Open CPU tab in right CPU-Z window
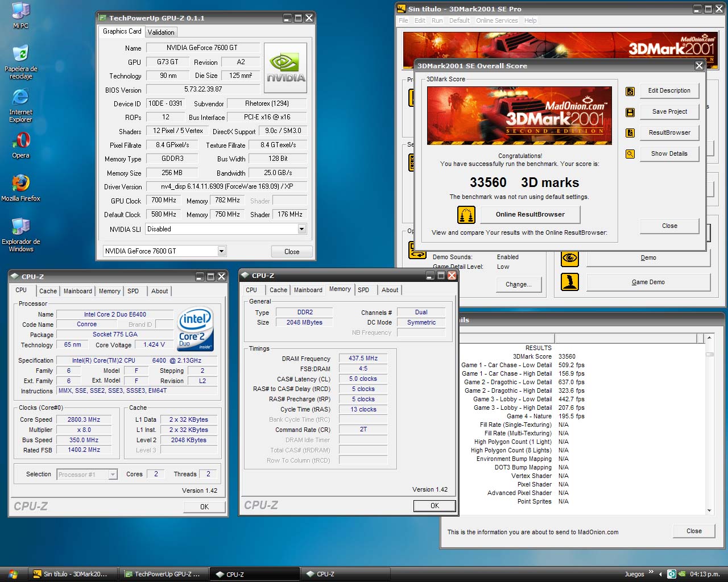The width and height of the screenshot is (728, 582). tap(251, 290)
